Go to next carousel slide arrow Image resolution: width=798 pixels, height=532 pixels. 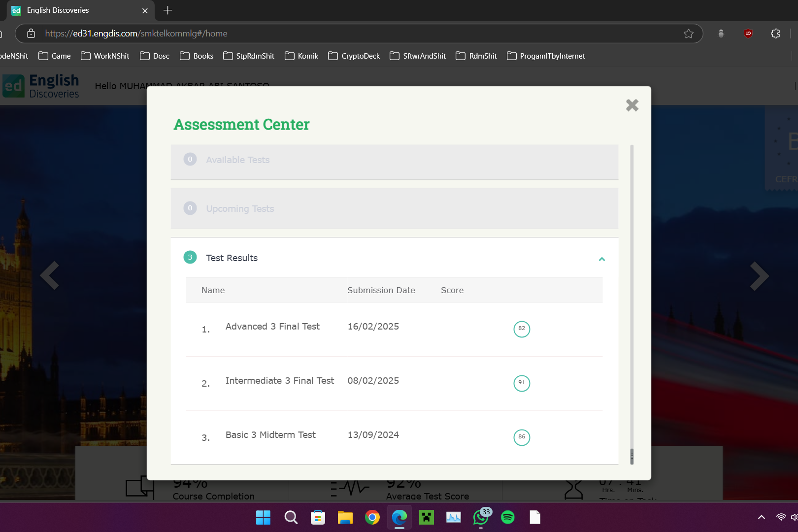coord(759,276)
